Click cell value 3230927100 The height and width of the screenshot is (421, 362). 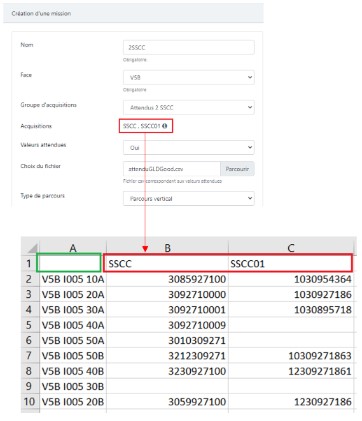167,371
